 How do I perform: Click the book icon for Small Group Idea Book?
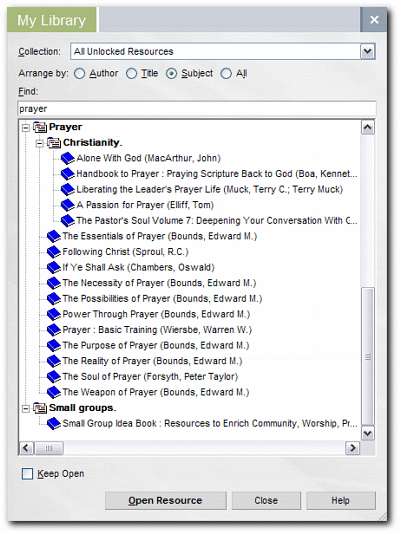(54, 424)
